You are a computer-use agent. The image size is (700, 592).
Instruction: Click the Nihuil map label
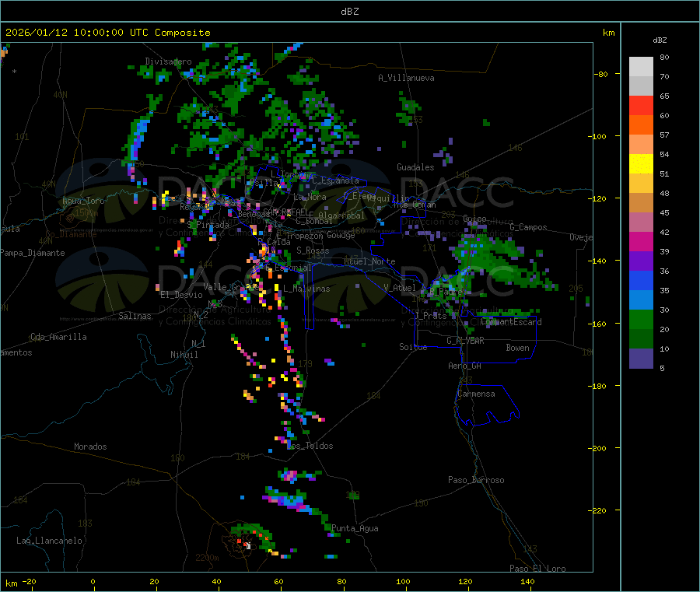coord(184,355)
